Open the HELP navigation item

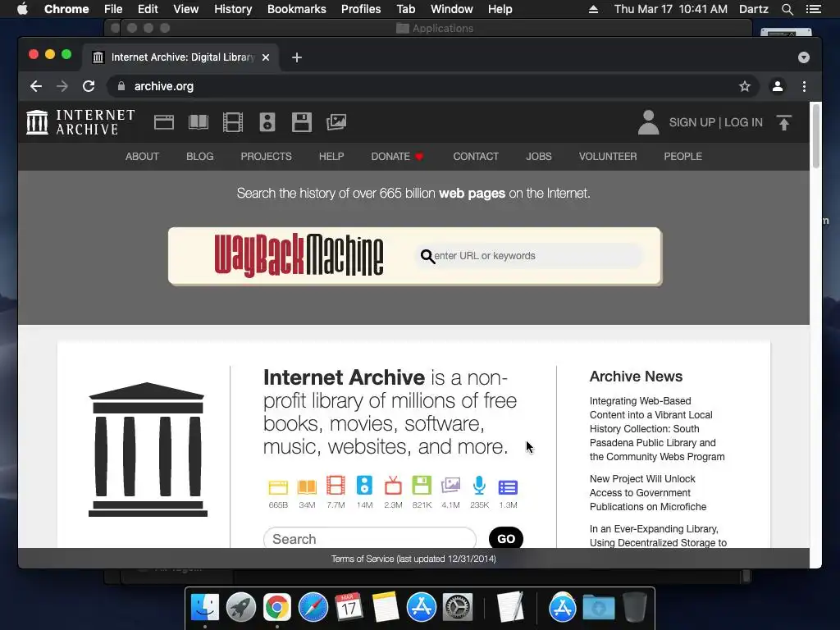(331, 157)
